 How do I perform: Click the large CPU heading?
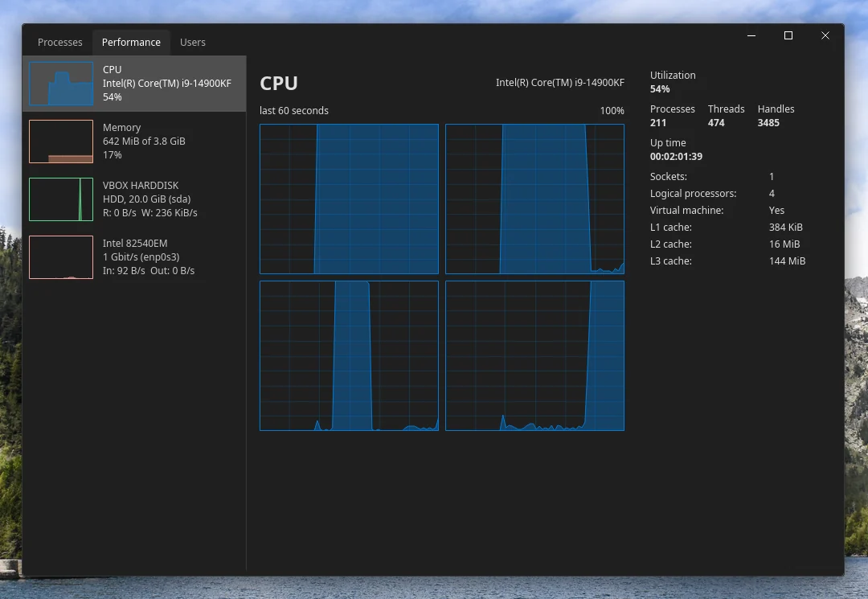279,83
